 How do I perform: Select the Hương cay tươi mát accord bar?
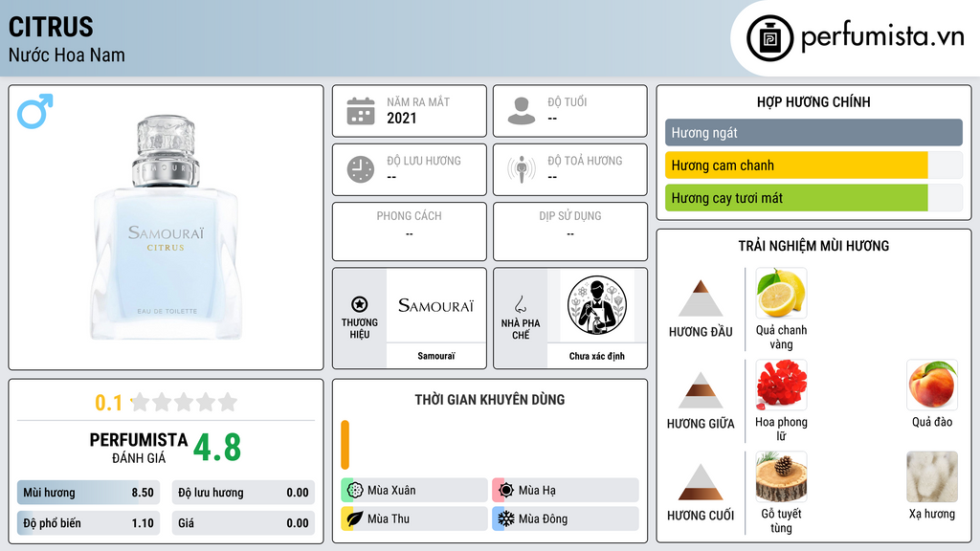coord(813,198)
